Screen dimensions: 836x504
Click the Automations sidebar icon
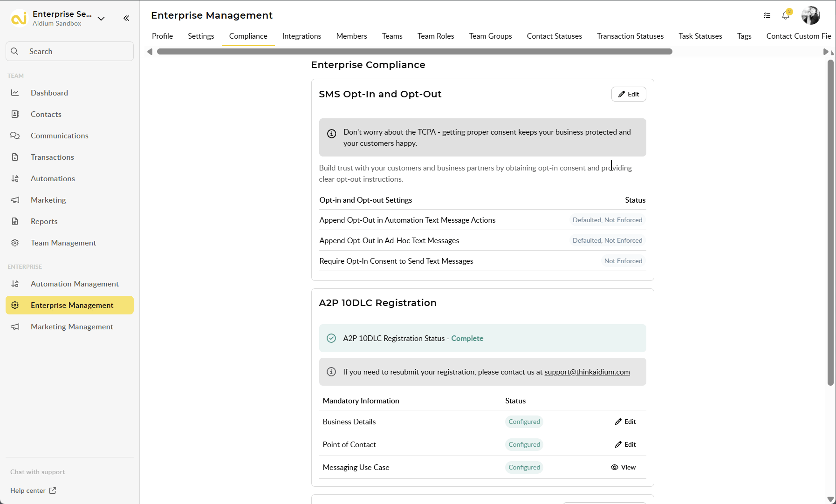(15, 178)
